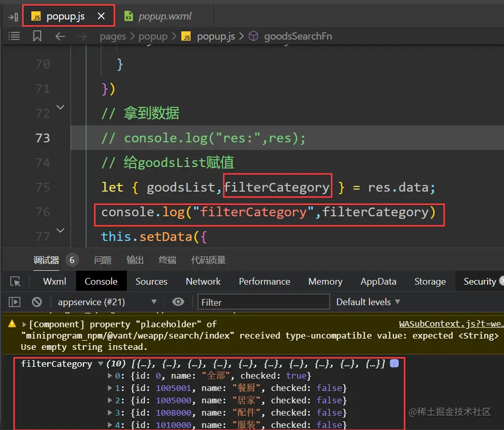Switch to the Security devtools tab
Screen dimensions: 504x430
(x=480, y=282)
